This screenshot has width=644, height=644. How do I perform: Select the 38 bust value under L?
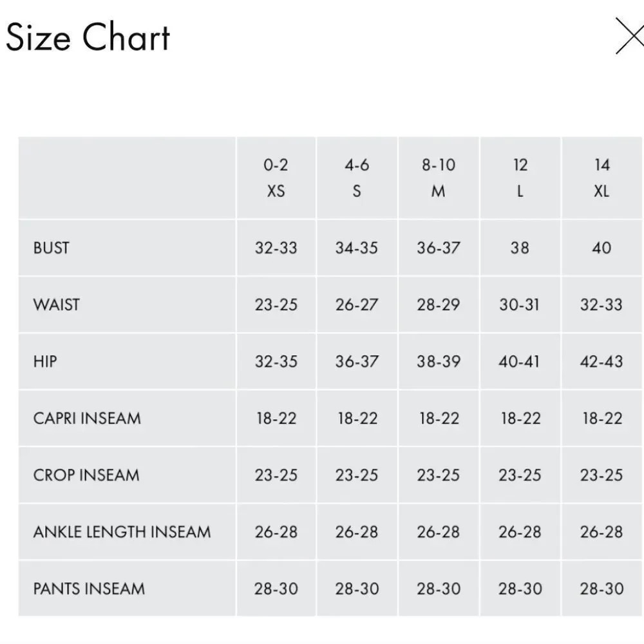point(520,247)
